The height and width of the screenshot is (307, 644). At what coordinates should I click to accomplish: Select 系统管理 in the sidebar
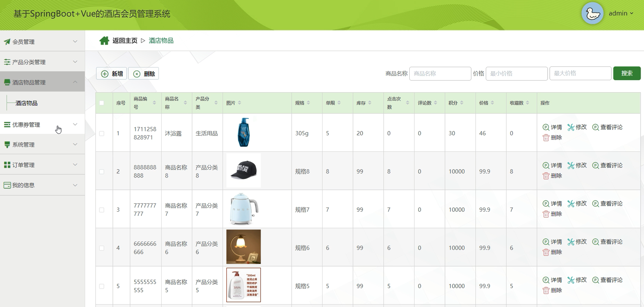click(x=43, y=144)
